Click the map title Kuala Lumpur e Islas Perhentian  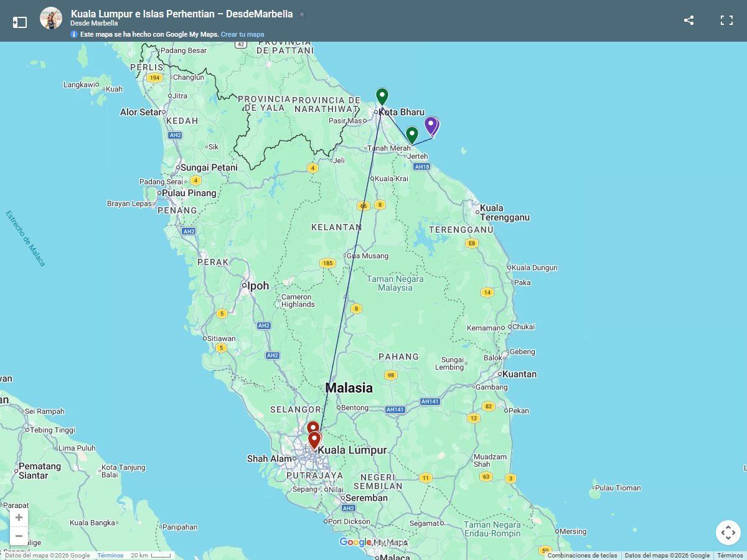(x=182, y=14)
